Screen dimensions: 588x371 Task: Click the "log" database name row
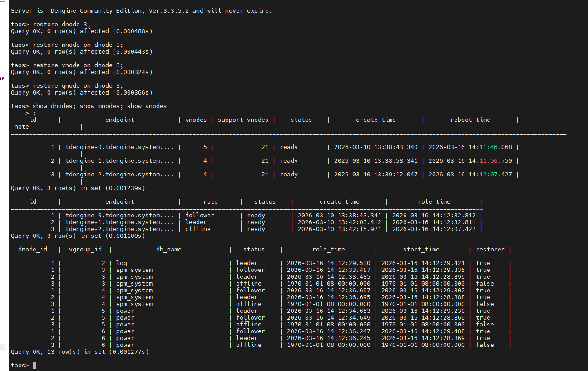pos(122,263)
